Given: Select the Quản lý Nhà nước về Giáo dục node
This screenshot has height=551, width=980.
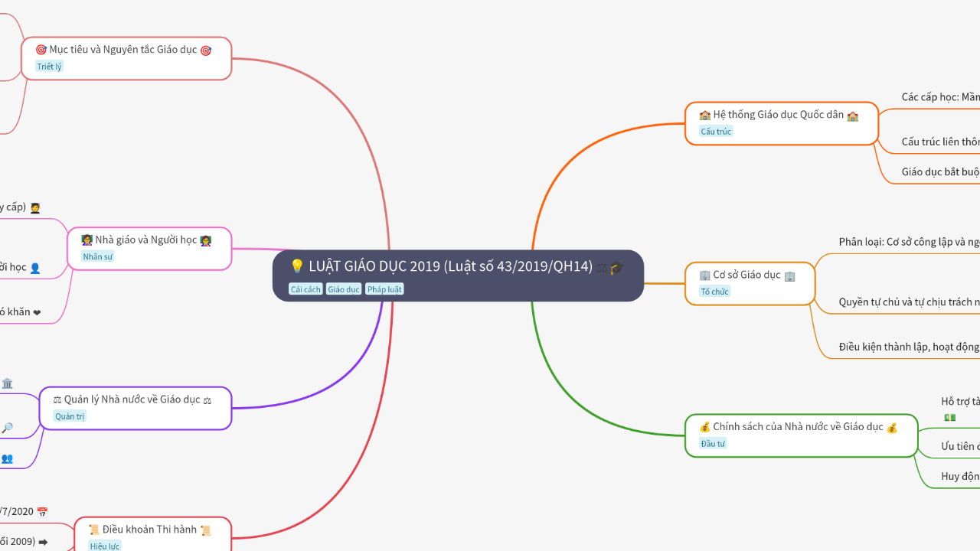Looking at the screenshot, I should 132,399.
